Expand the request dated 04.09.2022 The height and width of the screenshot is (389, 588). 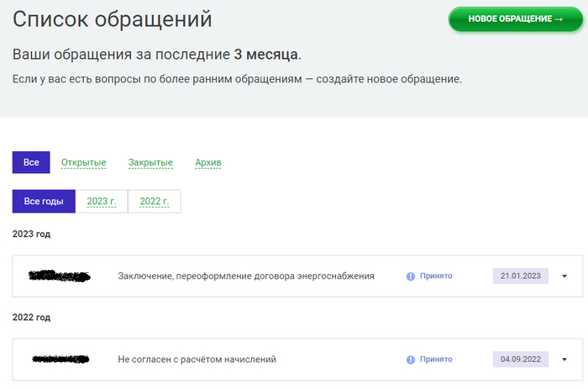pos(564,360)
